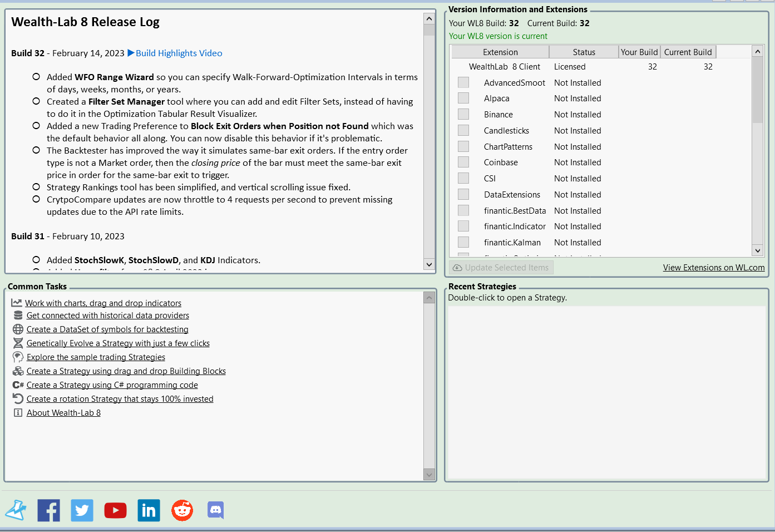
Task: Click the Build 31 - February 10, 2023 heading
Action: point(68,236)
